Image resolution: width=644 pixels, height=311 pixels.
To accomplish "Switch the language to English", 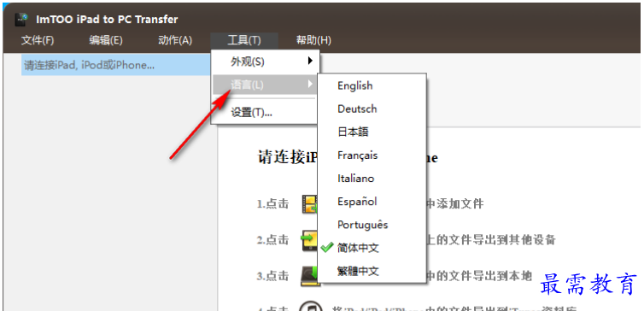I will point(372,85).
